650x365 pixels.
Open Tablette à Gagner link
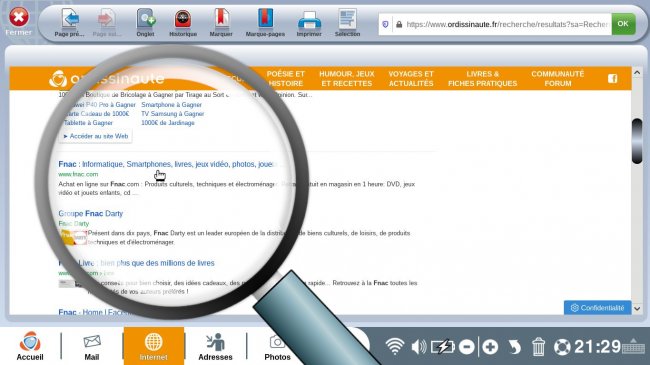point(88,123)
